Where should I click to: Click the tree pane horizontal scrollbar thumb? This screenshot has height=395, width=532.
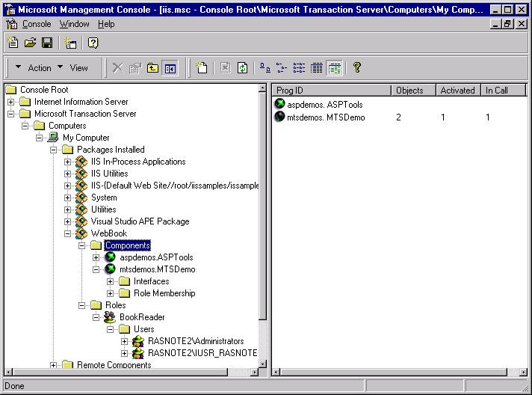point(121,373)
